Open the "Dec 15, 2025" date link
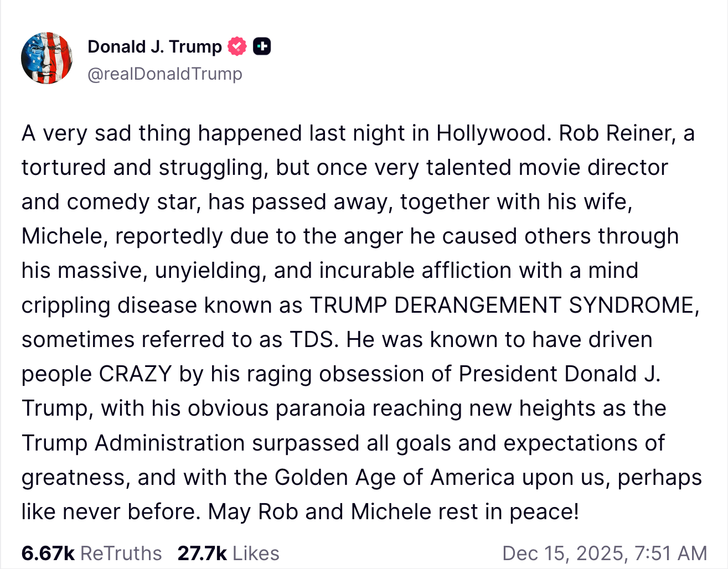This screenshot has height=569, width=728. pyautogui.click(x=563, y=553)
